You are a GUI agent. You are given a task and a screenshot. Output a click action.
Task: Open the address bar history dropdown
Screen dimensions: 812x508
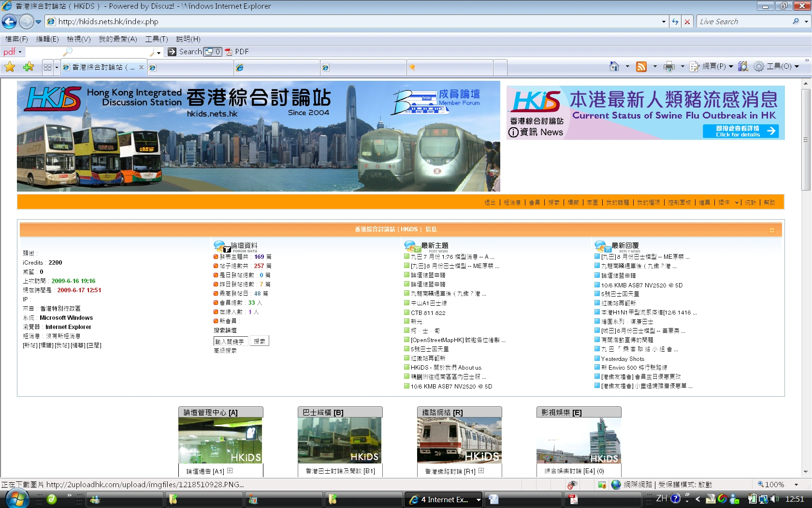coord(664,22)
